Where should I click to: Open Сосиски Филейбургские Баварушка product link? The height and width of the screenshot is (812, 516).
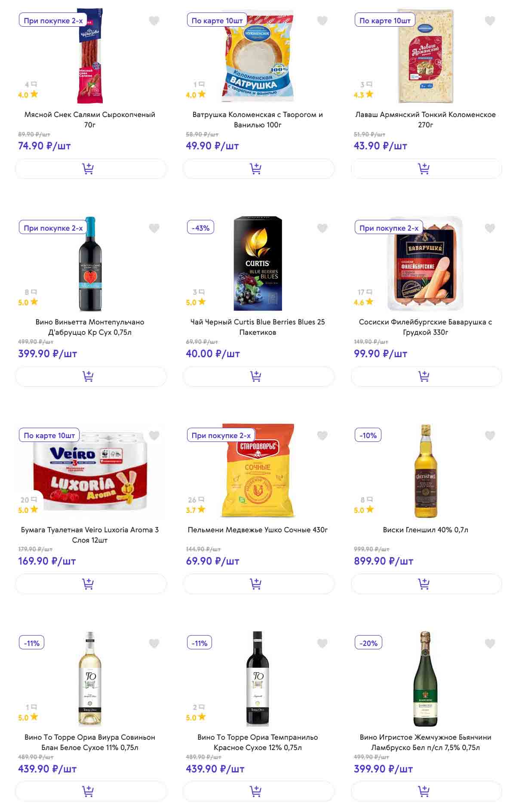425,327
